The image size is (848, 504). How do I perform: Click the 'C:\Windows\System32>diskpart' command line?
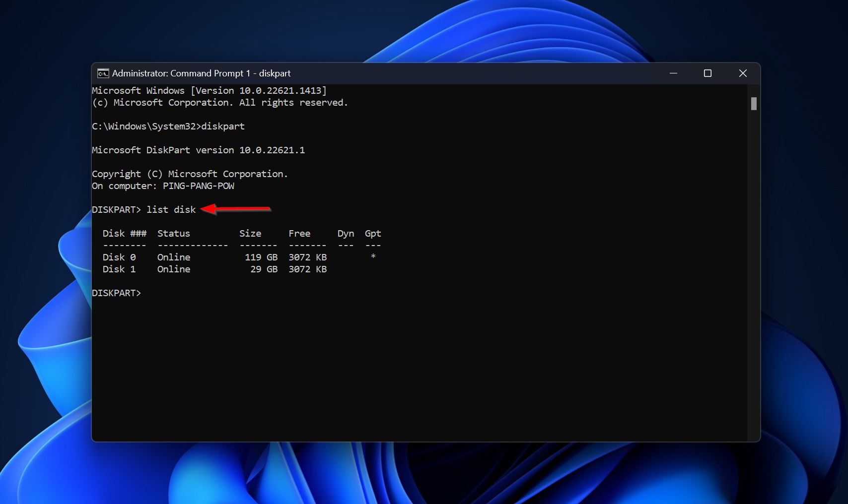pyautogui.click(x=168, y=126)
